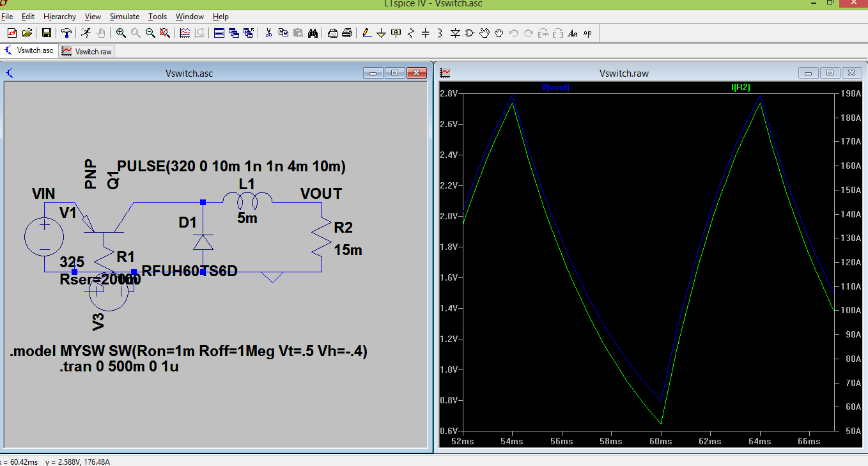
Task: Open the Hierarchy menu
Action: pos(59,17)
